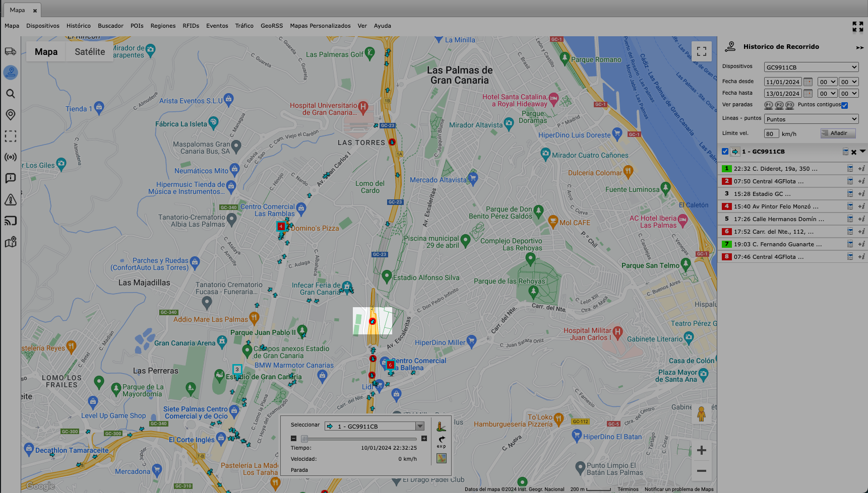
Task: Click the red stop marker 4 on map
Action: (281, 227)
